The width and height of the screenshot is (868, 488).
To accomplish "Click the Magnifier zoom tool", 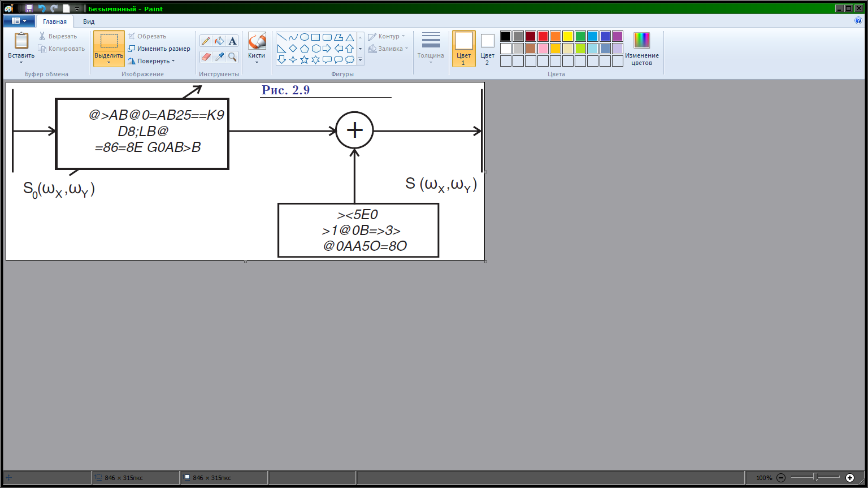I will click(232, 57).
